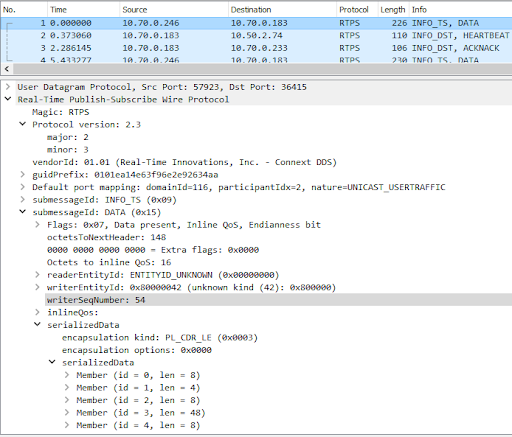The width and height of the screenshot is (512, 437).
Task: Click the length 106 cell
Action: pos(399,48)
